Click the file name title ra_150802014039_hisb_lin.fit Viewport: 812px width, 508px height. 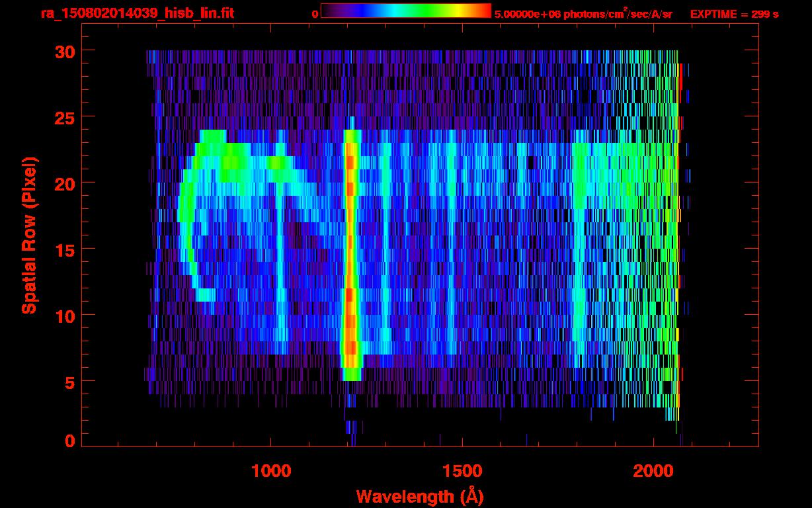(x=118, y=13)
